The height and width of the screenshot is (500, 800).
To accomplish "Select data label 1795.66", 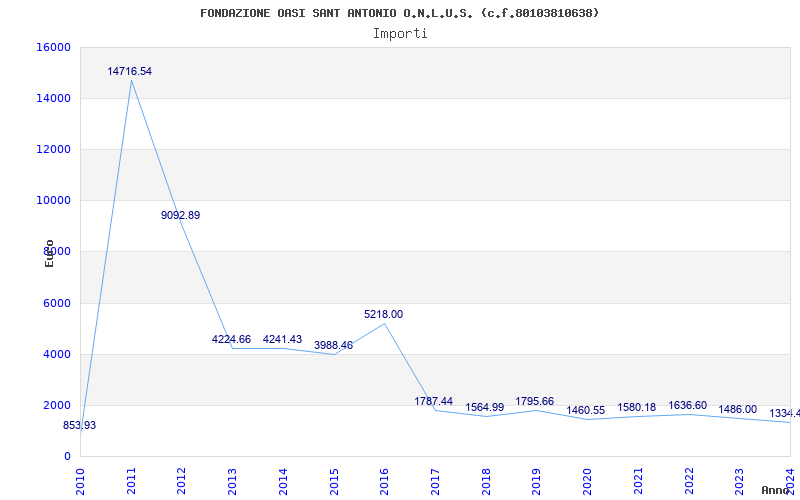I will (x=535, y=402).
